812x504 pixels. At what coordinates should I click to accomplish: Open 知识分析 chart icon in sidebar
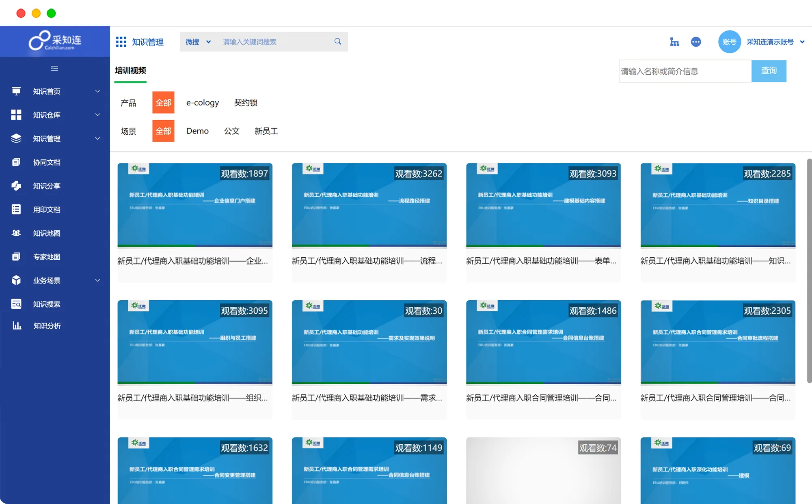[17, 325]
